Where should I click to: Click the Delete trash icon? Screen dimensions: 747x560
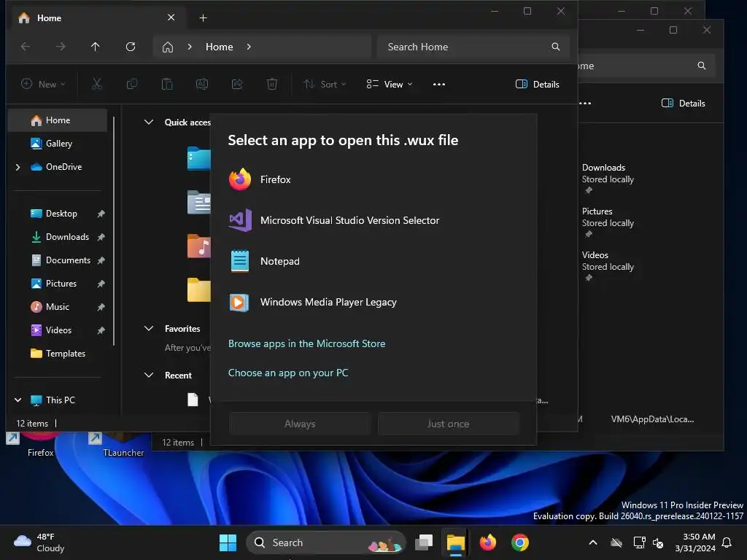point(272,85)
